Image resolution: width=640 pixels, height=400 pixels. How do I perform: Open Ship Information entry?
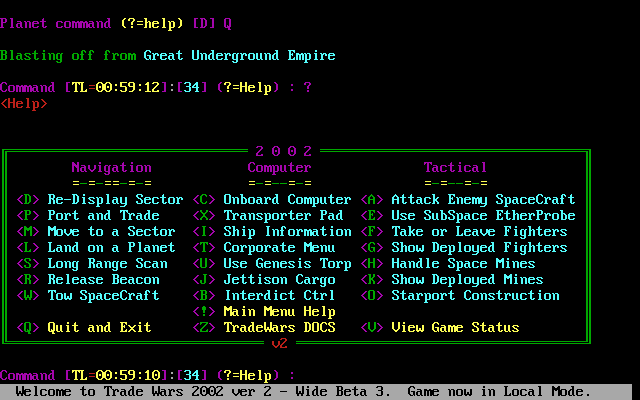272,231
